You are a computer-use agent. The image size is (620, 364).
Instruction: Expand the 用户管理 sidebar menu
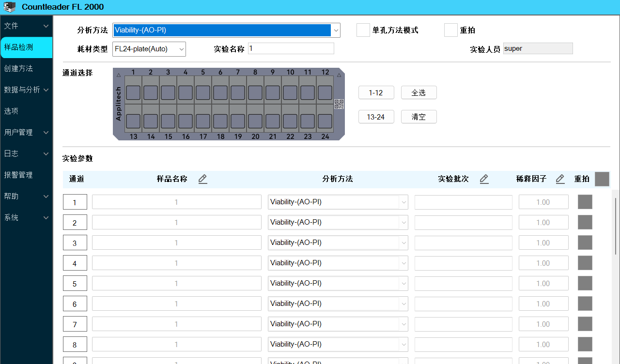click(x=26, y=132)
